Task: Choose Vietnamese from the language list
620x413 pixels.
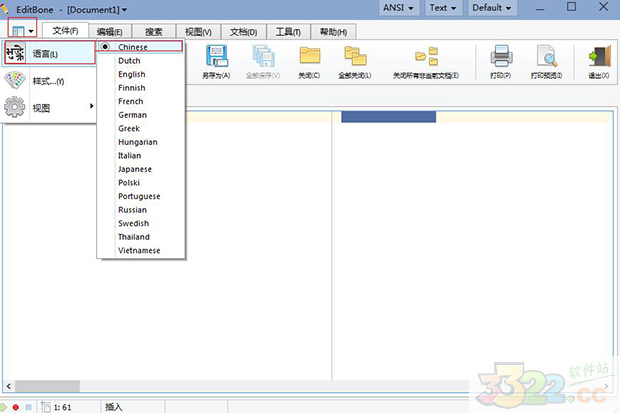Action: 141,250
